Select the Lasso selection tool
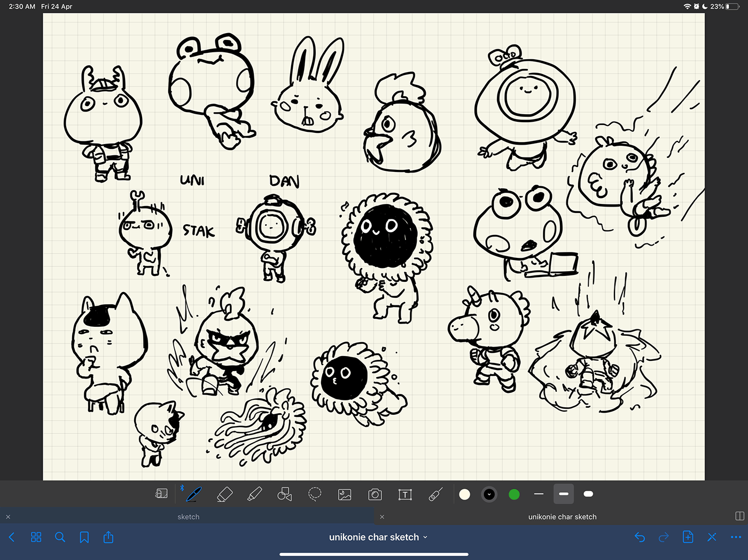The image size is (748, 560). [315, 494]
